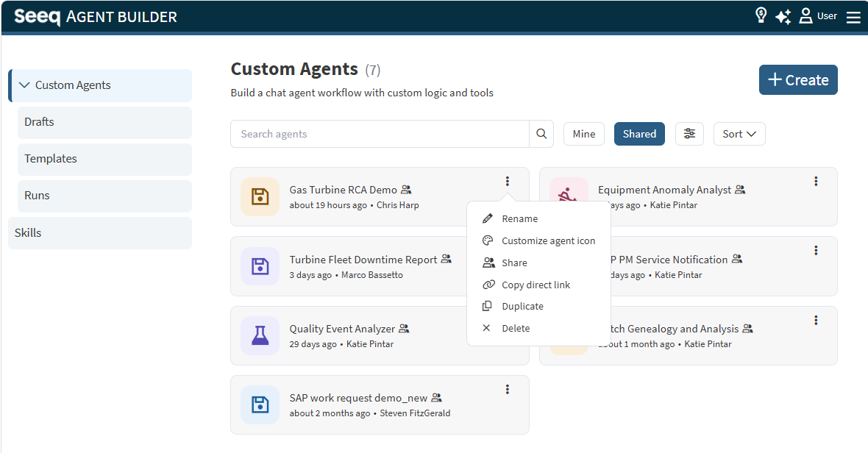Open three-dot menu for Gas Turbine RCA Demo

[507, 182]
